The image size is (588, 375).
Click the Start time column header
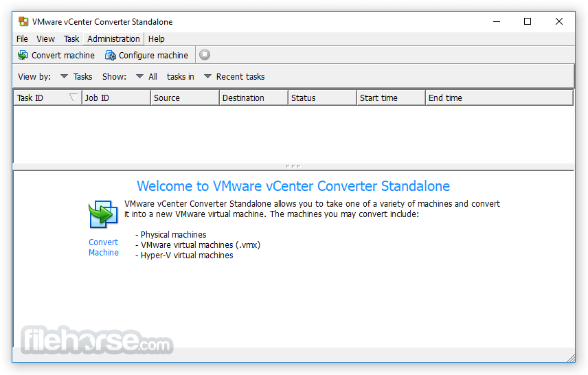pos(391,98)
